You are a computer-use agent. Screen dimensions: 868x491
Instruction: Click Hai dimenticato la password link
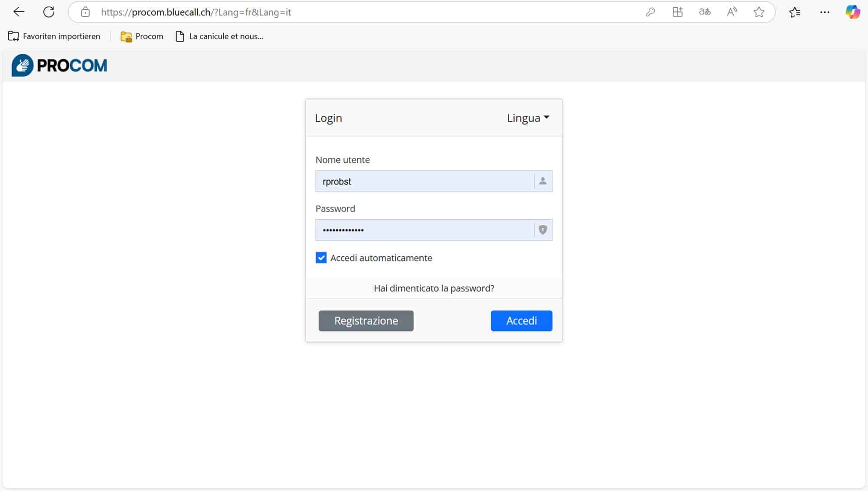point(434,288)
